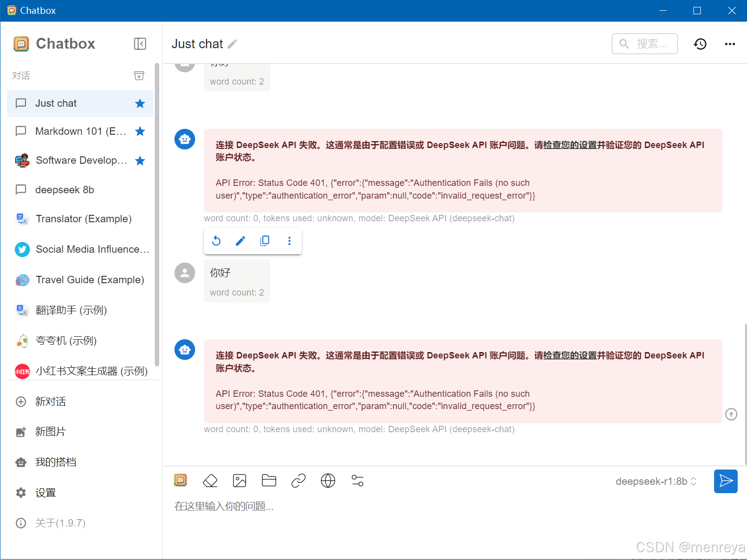Image resolution: width=747 pixels, height=560 pixels.
Task: Open the 设置 settings
Action: click(x=80, y=493)
